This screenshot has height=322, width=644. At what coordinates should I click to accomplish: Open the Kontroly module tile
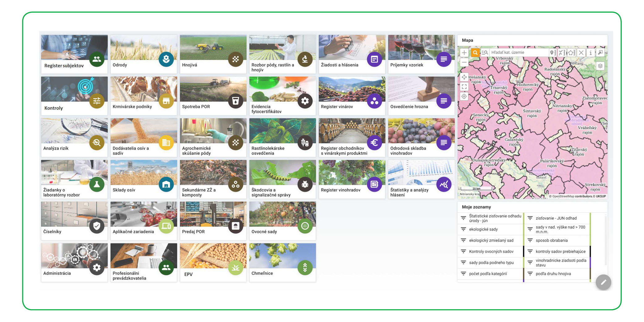(74, 95)
